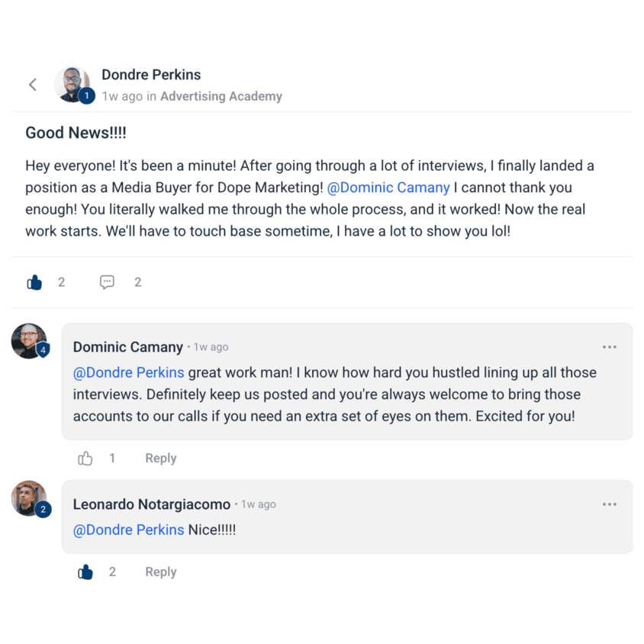The width and height of the screenshot is (644, 644).
Task: Click the Dondre Perkins author name
Action: 151,75
